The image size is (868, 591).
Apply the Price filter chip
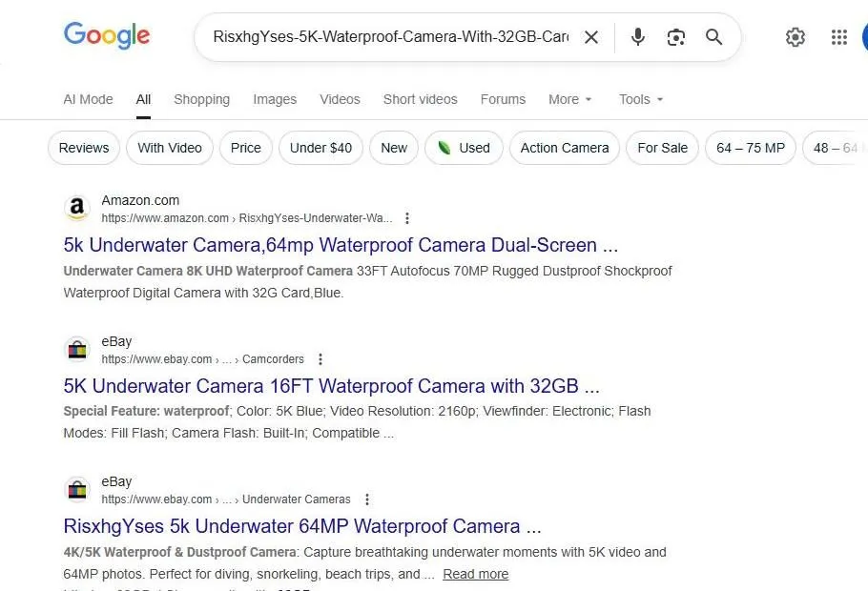tap(246, 148)
